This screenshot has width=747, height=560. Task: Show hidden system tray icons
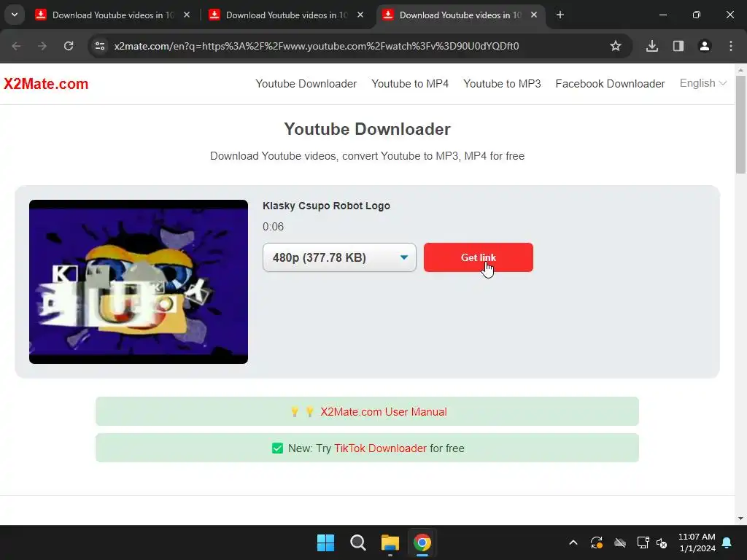click(573, 542)
